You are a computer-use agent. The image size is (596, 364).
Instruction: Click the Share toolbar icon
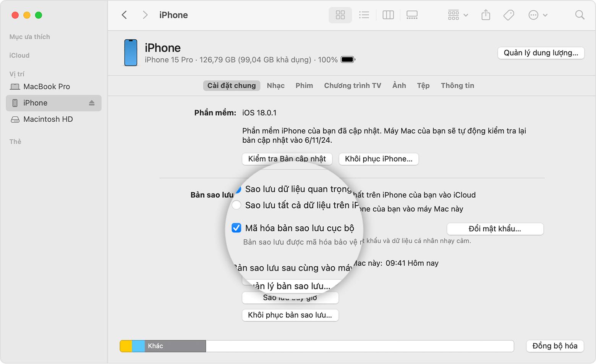click(x=486, y=15)
